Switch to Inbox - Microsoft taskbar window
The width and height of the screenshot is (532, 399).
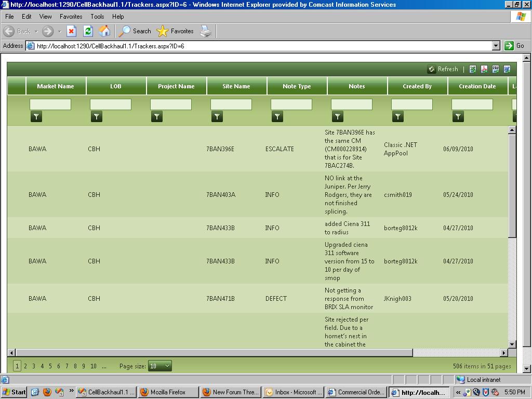coord(294,392)
